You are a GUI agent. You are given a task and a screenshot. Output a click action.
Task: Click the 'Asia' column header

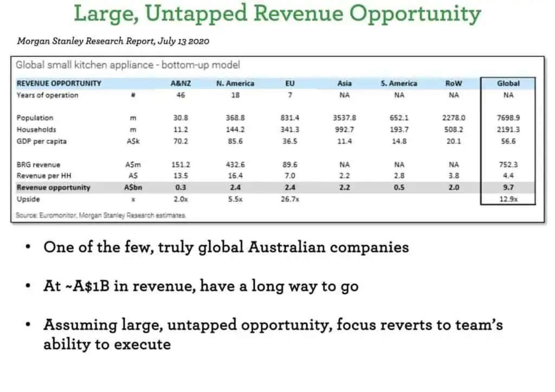click(x=344, y=83)
